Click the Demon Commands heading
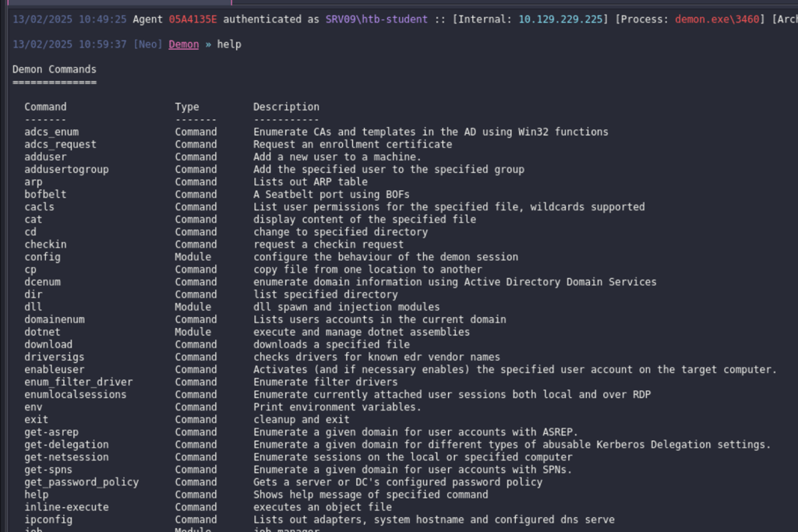 coord(55,69)
